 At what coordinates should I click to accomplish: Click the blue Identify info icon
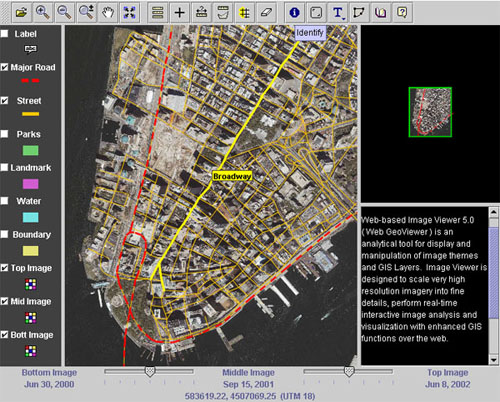point(294,13)
